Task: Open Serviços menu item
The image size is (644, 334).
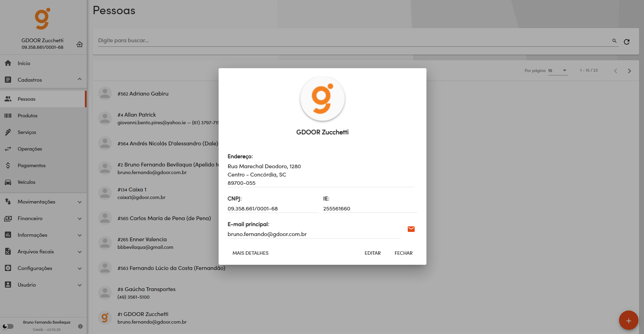Action: [43, 132]
